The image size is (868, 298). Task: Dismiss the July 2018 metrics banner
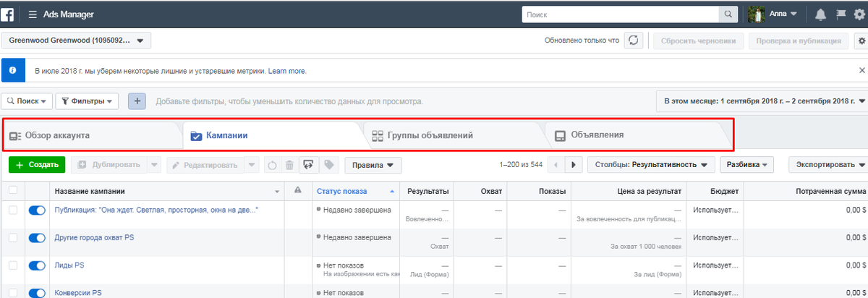861,71
